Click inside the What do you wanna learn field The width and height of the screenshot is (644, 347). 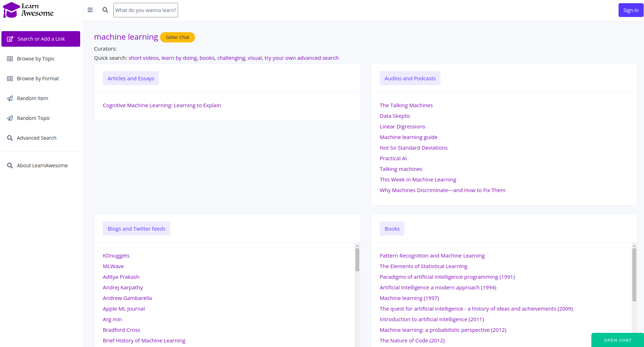146,10
